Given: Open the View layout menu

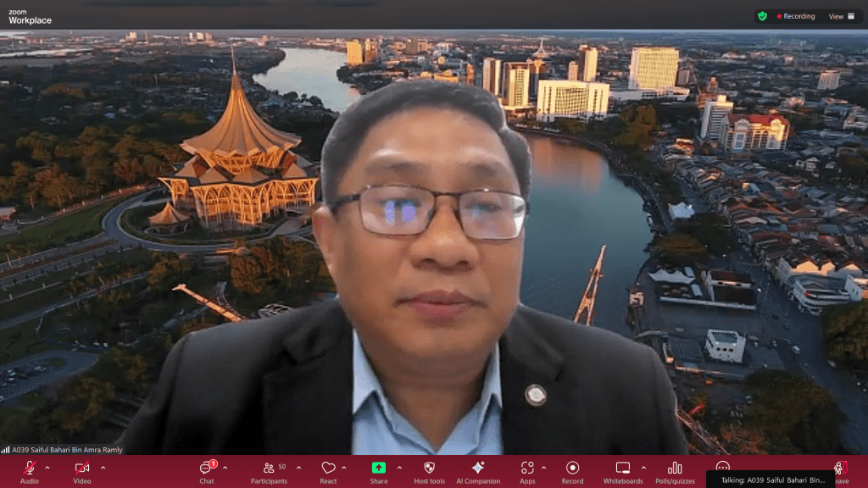Looking at the screenshot, I should point(841,16).
